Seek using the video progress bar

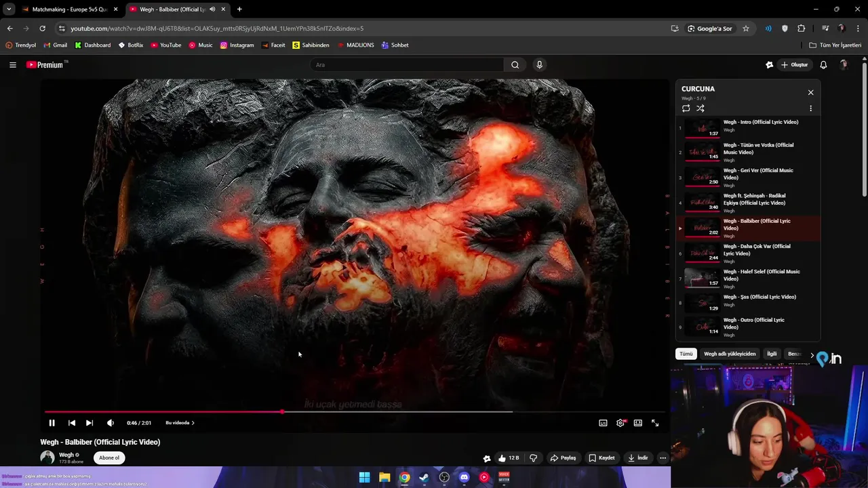pos(355,411)
